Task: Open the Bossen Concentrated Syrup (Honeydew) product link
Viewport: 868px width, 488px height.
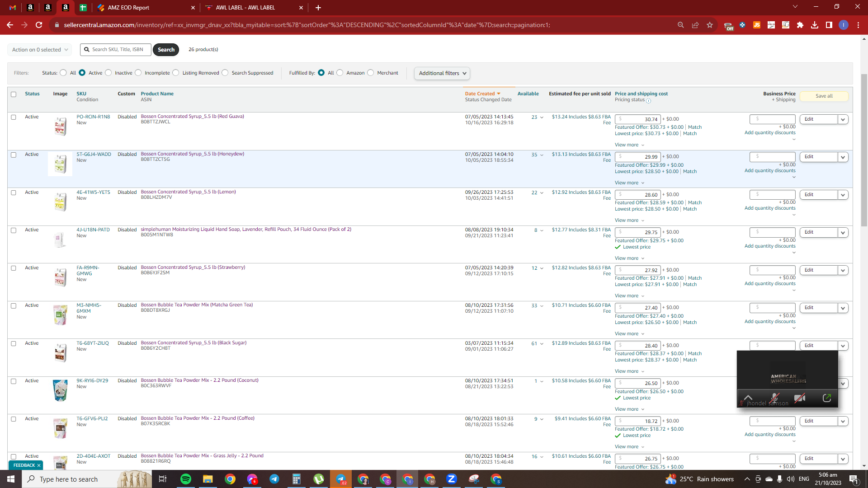Action: [192, 154]
